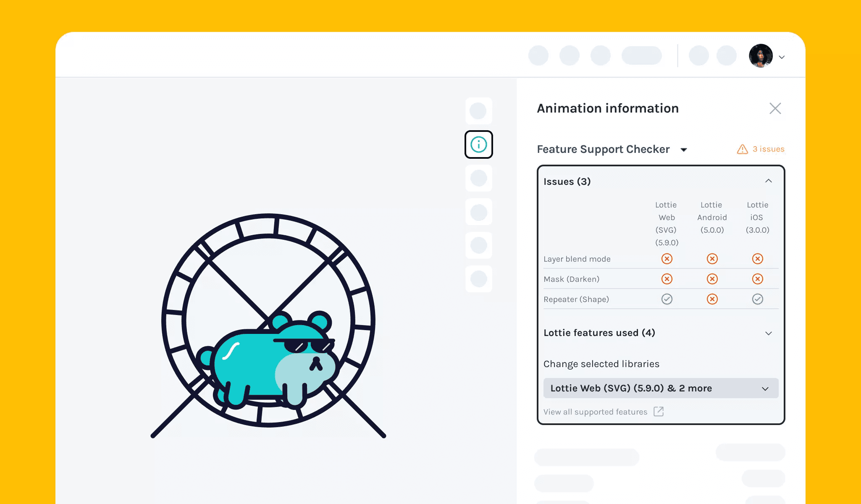861x504 pixels.
Task: Click the unsupported icon for Layer blend mode on Lottie iOS
Action: pos(757,259)
